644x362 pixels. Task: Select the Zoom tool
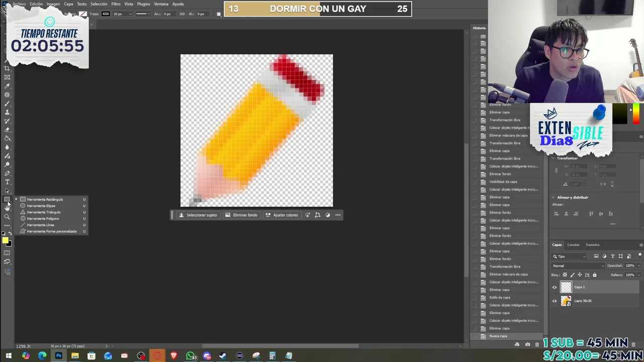point(7,217)
